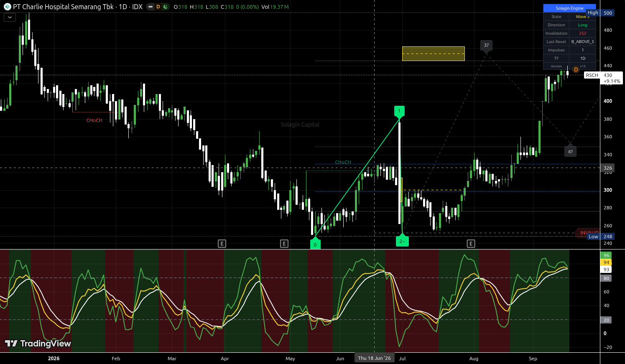
Task: Select the green wave 2~ label
Action: (x=402, y=241)
